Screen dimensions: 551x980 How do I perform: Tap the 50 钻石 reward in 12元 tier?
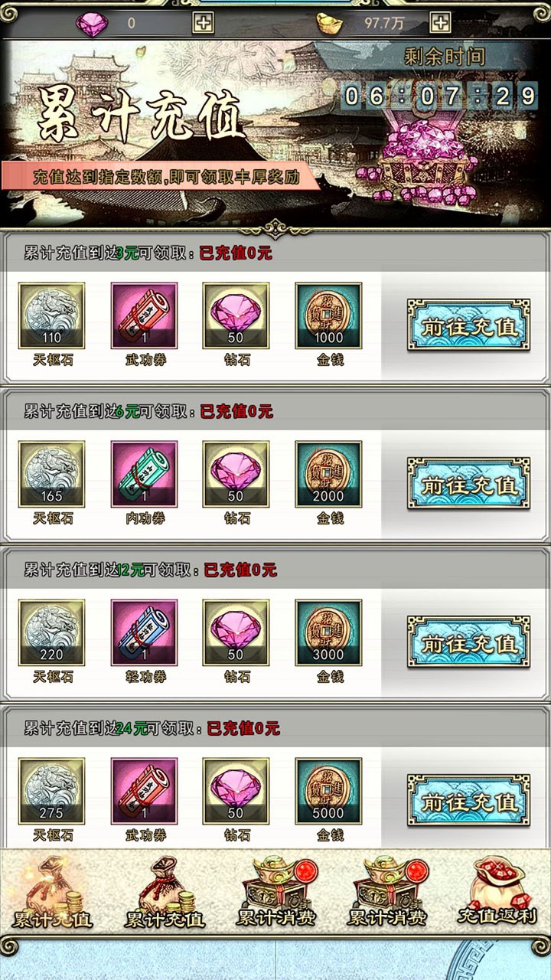point(236,633)
